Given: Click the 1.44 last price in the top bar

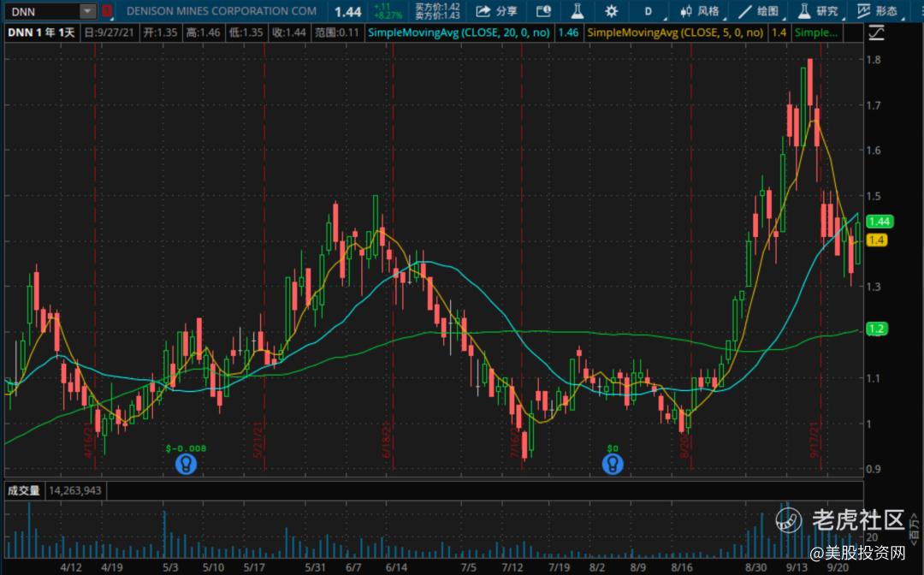Looking at the screenshot, I should point(347,12).
